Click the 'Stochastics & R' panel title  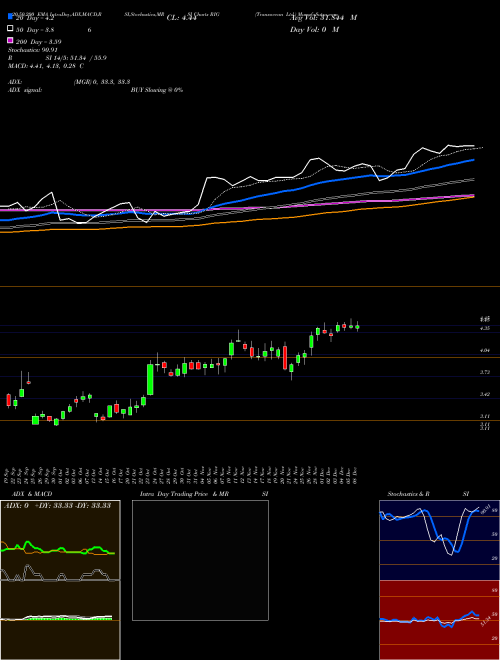click(x=408, y=494)
